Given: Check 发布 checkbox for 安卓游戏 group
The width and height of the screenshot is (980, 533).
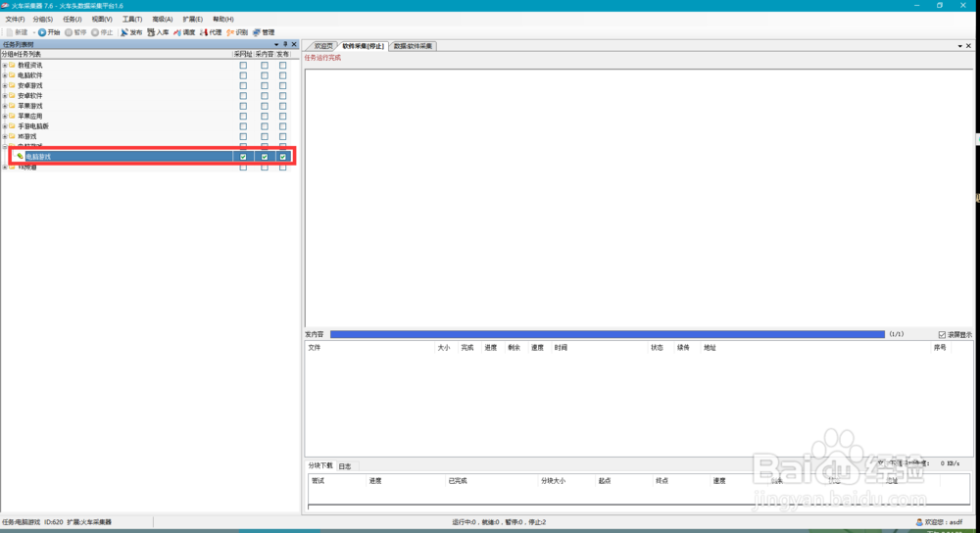Looking at the screenshot, I should point(283,85).
